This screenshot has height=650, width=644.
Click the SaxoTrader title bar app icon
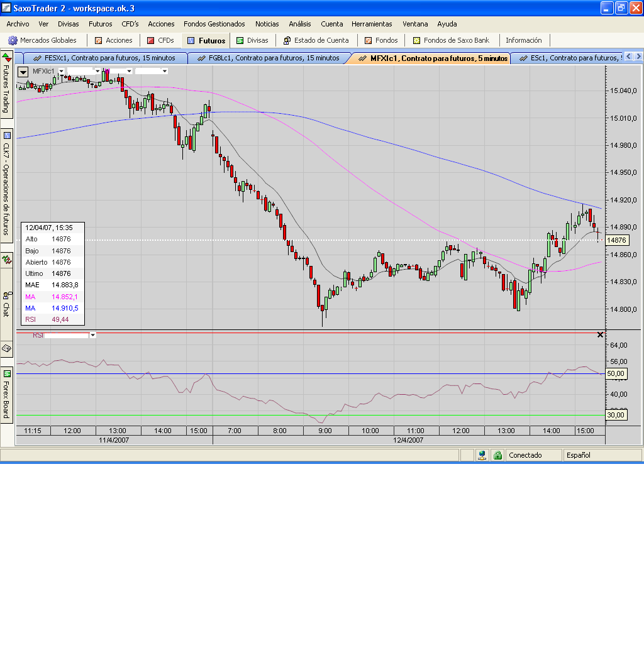(x=6, y=8)
